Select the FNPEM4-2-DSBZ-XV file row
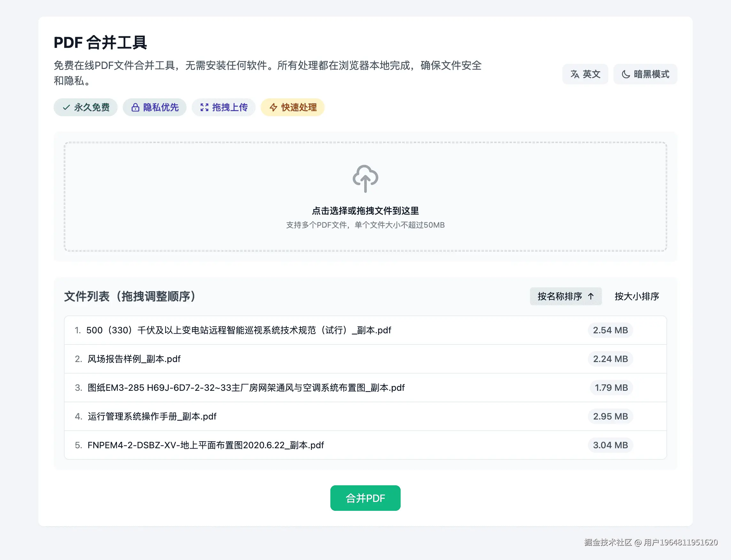This screenshot has height=560, width=731. point(205,445)
